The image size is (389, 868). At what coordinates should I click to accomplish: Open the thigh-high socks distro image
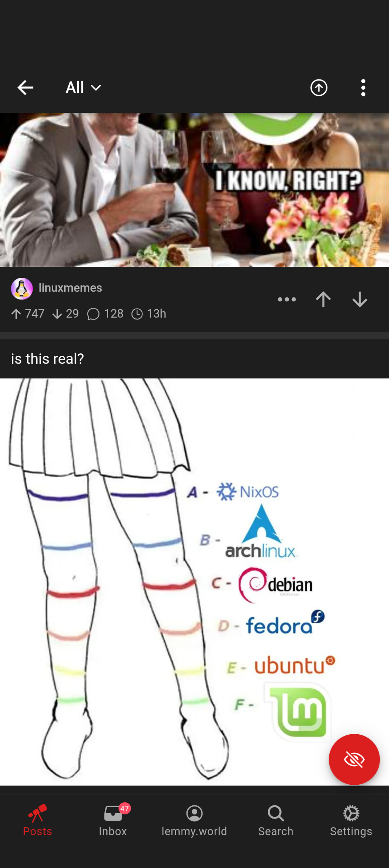(194, 581)
